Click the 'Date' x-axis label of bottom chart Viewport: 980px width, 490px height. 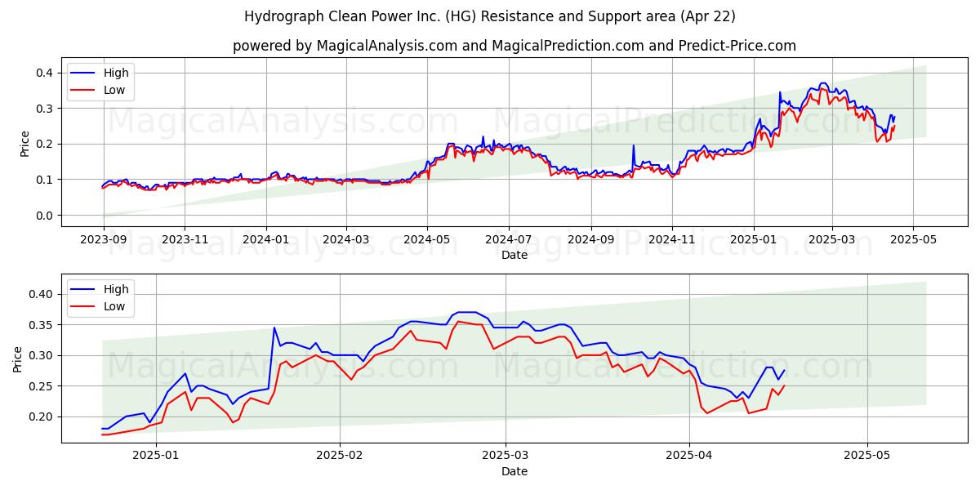point(514,471)
